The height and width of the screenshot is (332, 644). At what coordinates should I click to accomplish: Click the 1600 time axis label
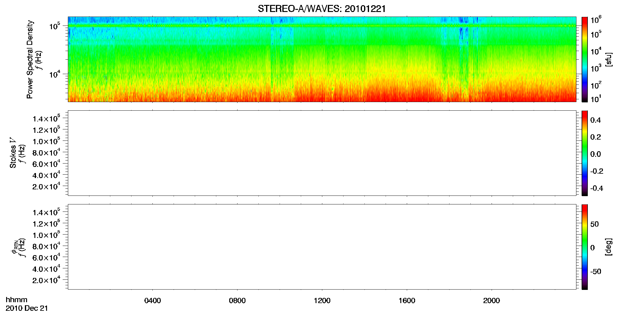pyautogui.click(x=407, y=301)
